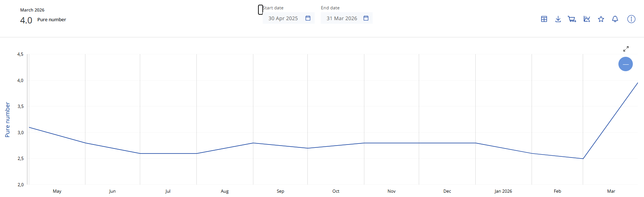Click the add-to-chart comparison icon
This screenshot has height=197, width=644.
coord(587,19)
